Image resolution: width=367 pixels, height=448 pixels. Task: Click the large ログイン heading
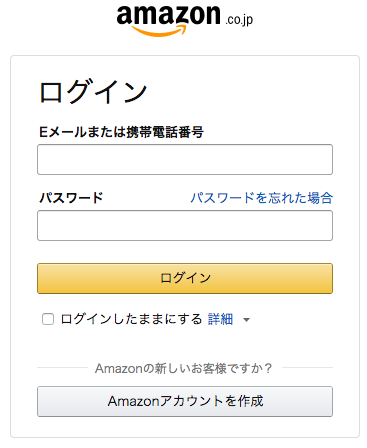click(x=93, y=92)
